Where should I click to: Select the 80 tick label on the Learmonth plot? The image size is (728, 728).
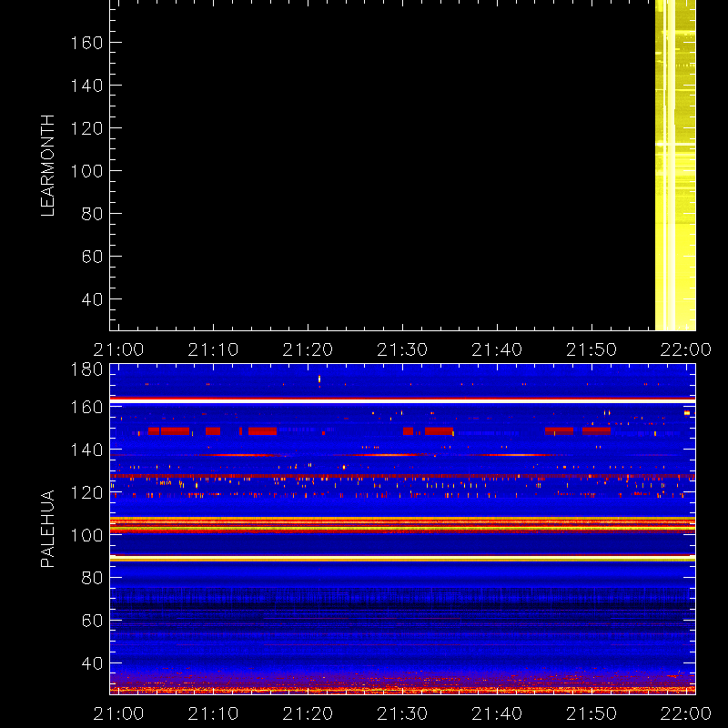click(x=93, y=214)
